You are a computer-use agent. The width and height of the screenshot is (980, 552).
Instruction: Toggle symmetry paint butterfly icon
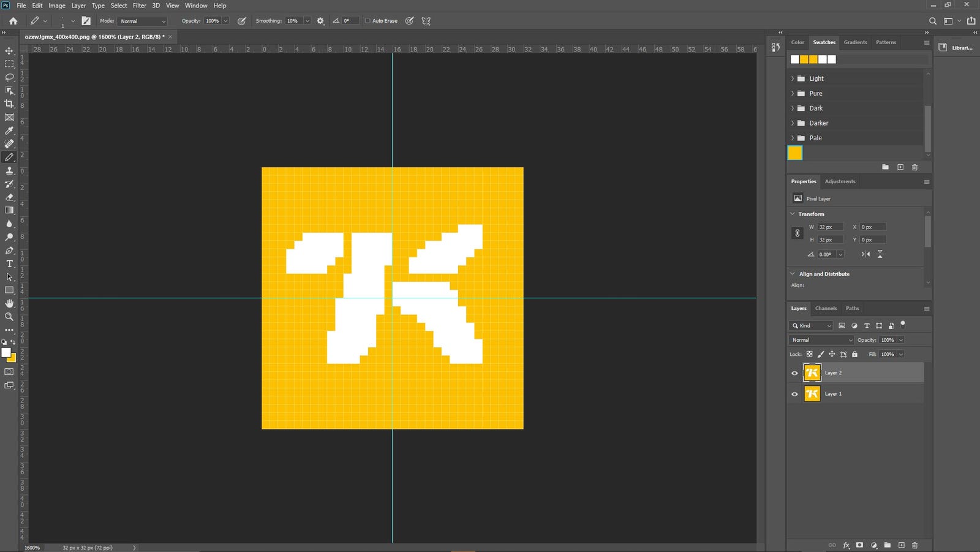[x=426, y=21]
